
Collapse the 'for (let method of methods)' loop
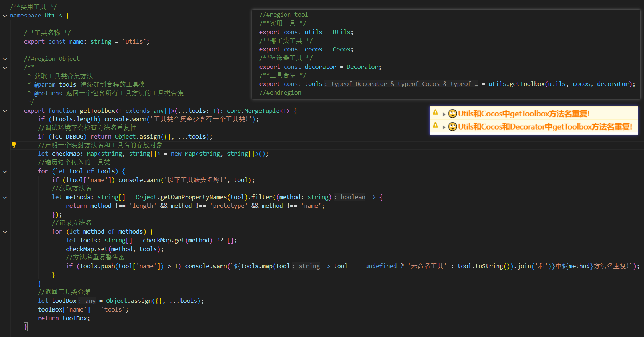5,232
